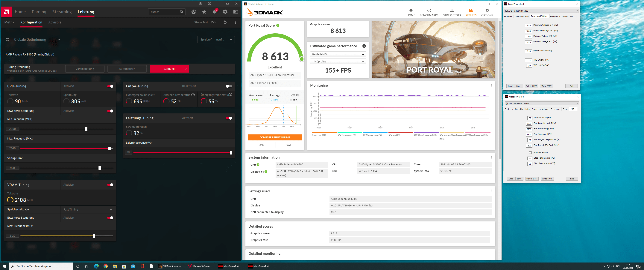Screen dimensions: 644x270
Task: Open 3DMark BENCHMARKS section
Action: (429, 13)
